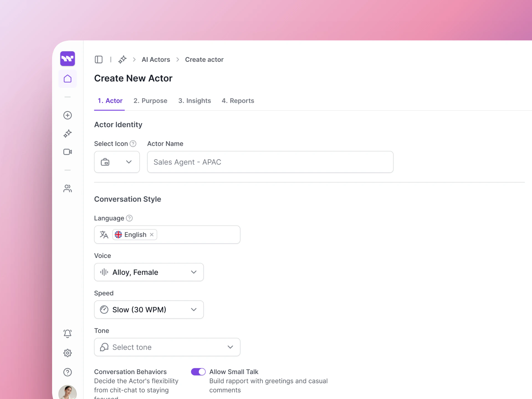Open the settings gear icon

point(67,353)
